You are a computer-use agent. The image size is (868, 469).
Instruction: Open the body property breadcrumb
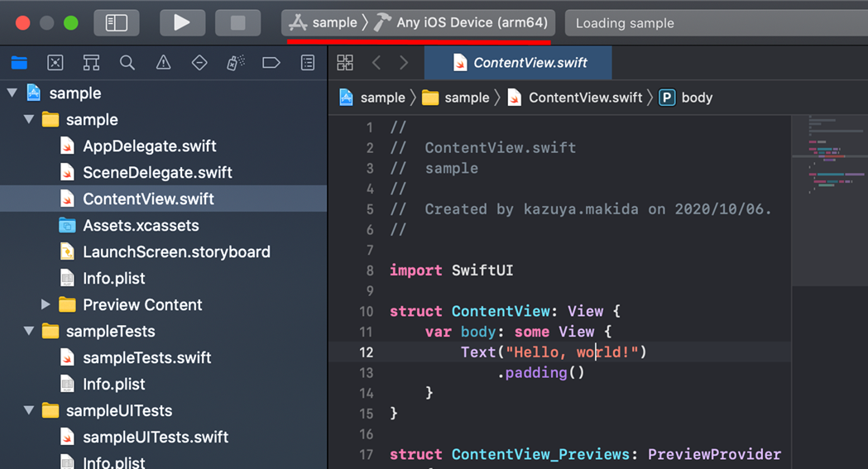[685, 98]
